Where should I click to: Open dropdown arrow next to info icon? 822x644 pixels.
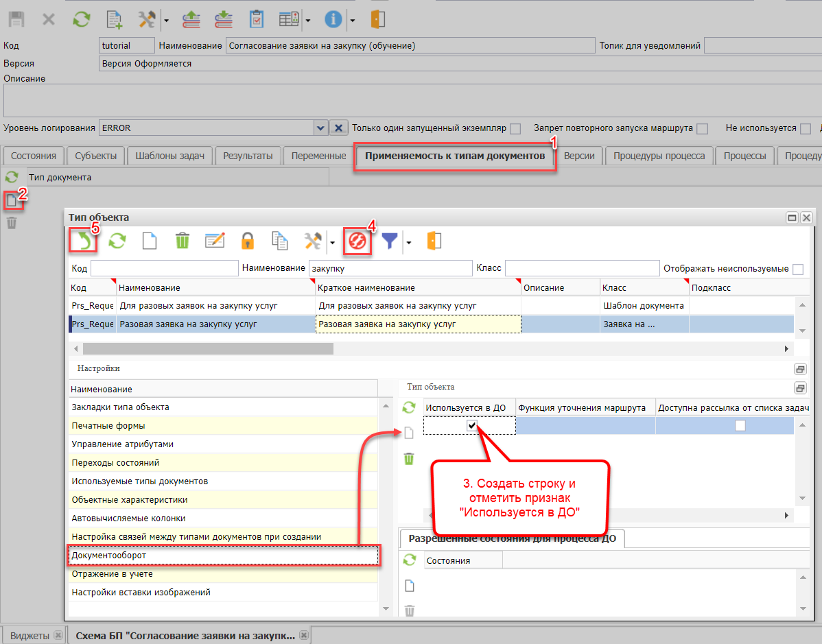point(352,20)
